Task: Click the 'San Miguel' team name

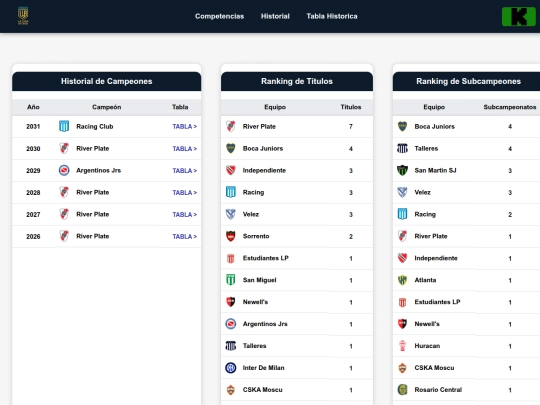Action: pos(259,280)
